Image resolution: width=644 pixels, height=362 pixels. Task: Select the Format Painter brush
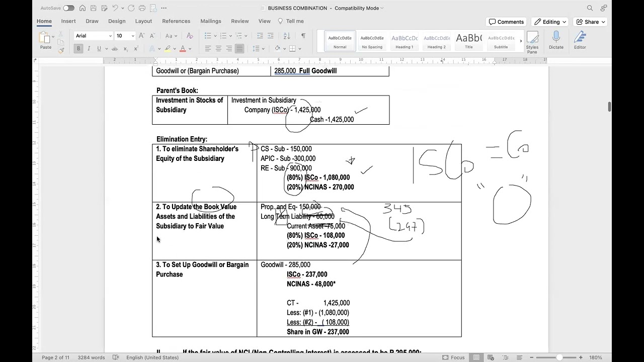point(61,50)
